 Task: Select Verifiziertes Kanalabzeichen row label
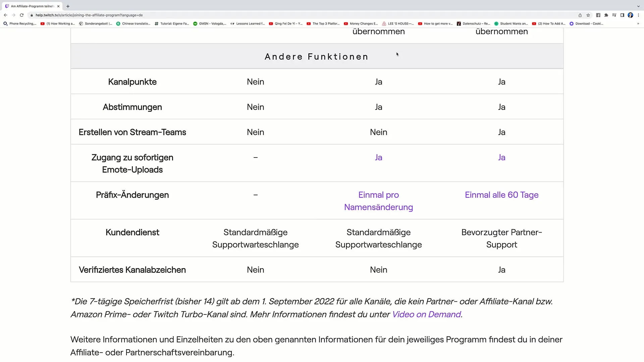coord(132,270)
